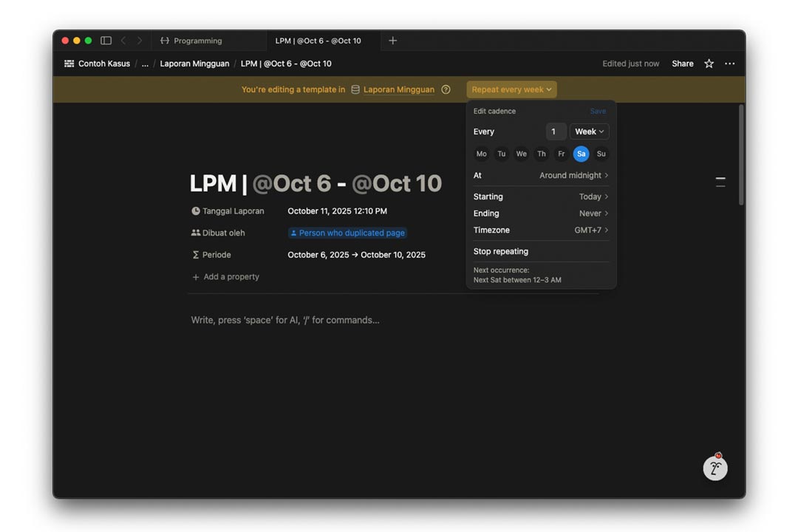
Task: Enable Friday in repeat days
Action: coord(562,154)
